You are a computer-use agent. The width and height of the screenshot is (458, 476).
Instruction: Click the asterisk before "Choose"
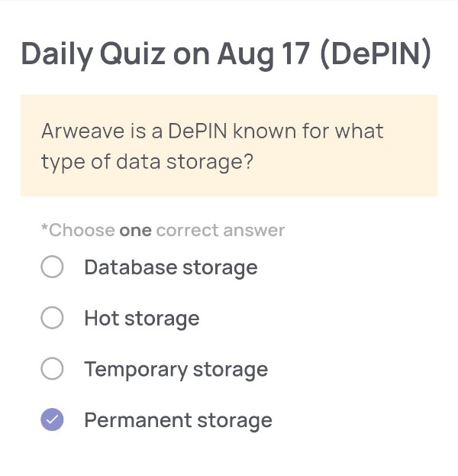[44, 228]
